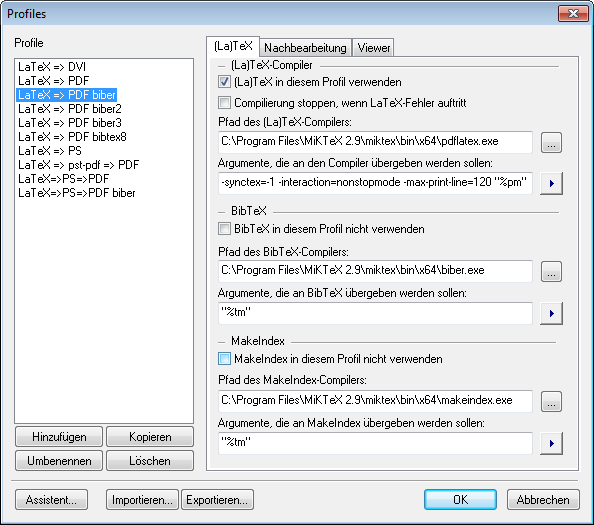594x525 pixels.
Task: Switch to the Nachbearbeitung tab
Action: [305, 48]
